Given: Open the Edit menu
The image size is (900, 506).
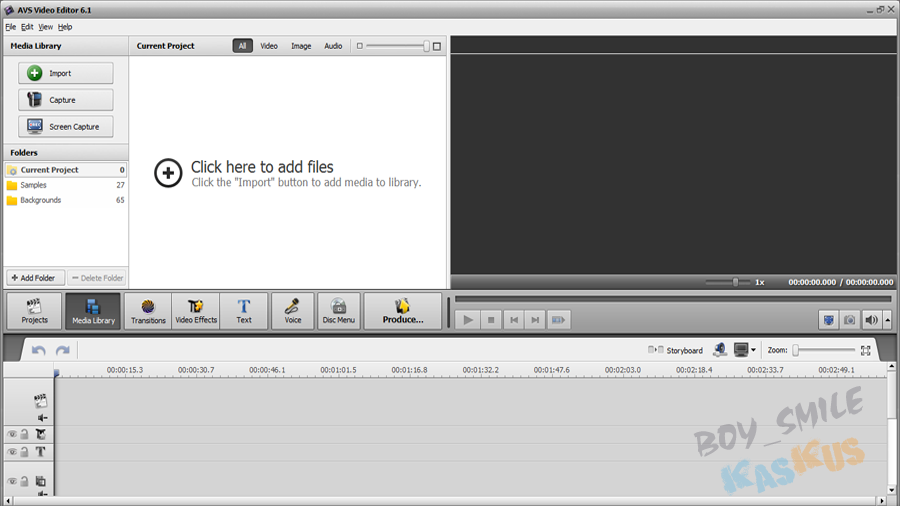Looking at the screenshot, I should pos(27,27).
